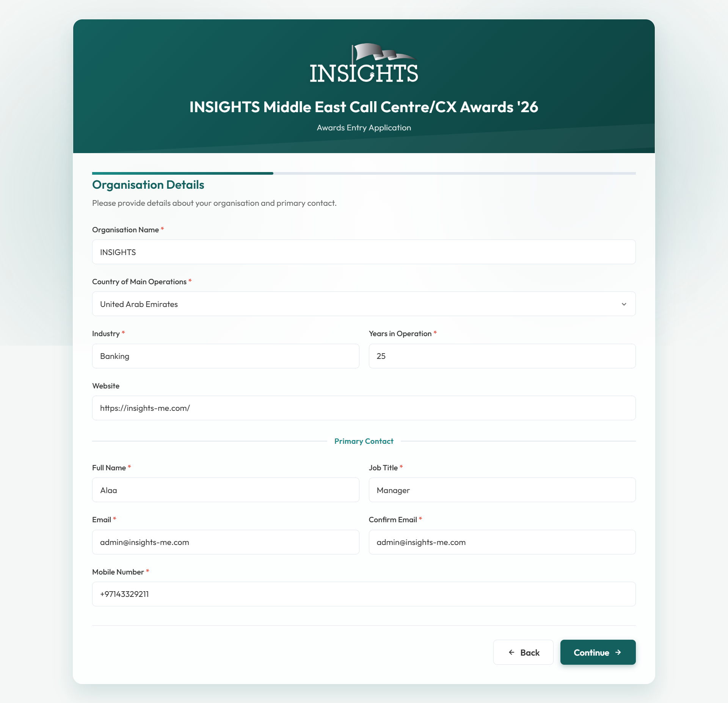Click the Email input field
The width and height of the screenshot is (728, 703).
click(x=226, y=542)
